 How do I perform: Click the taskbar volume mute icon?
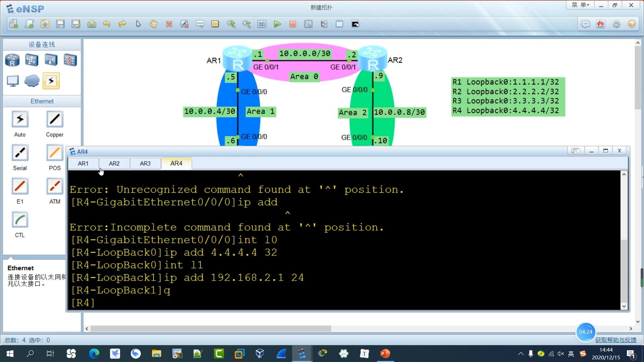pyautogui.click(x=560, y=354)
